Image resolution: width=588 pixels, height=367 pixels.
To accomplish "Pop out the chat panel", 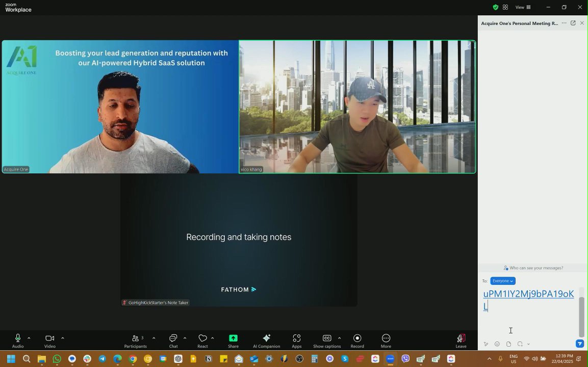I will click(x=573, y=23).
